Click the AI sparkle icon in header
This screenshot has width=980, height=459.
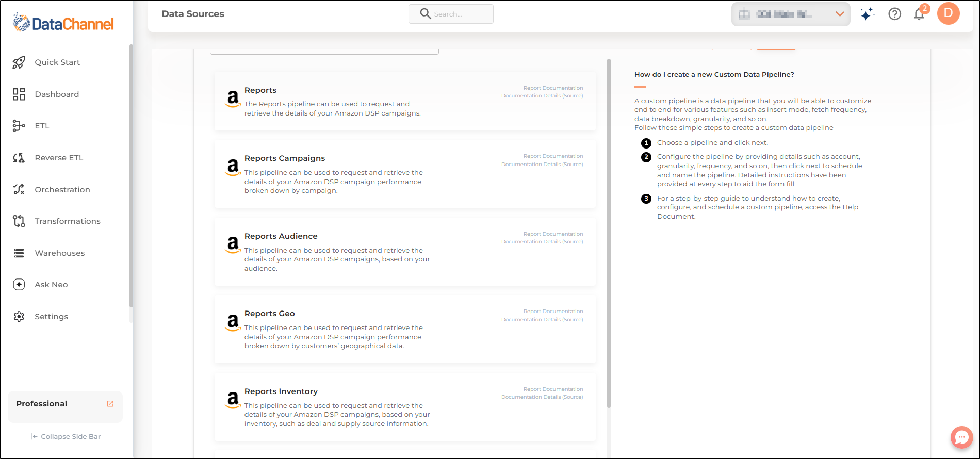point(868,14)
